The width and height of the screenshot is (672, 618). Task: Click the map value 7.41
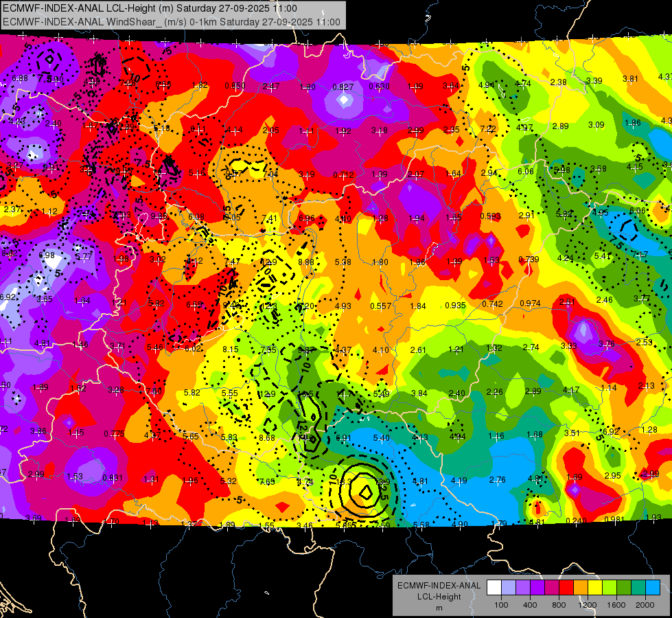coord(269,218)
